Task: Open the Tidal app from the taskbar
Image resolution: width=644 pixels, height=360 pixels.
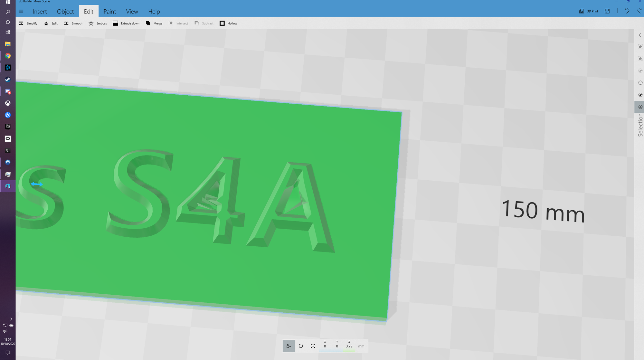Action: coord(8,150)
